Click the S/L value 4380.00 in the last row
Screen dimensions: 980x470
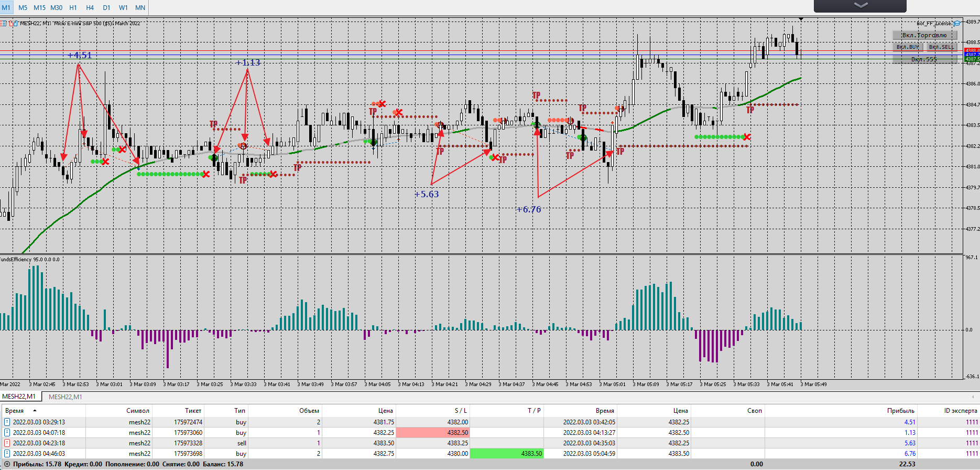pyautogui.click(x=457, y=454)
